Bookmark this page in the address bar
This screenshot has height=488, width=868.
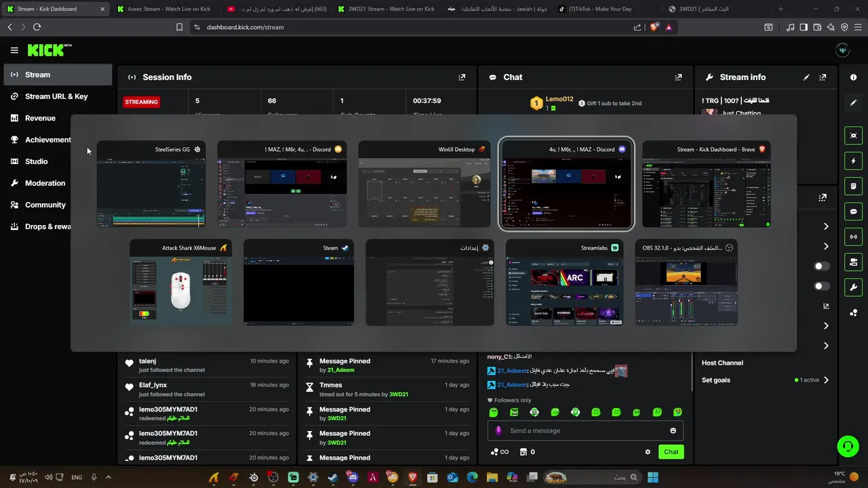[x=179, y=27]
